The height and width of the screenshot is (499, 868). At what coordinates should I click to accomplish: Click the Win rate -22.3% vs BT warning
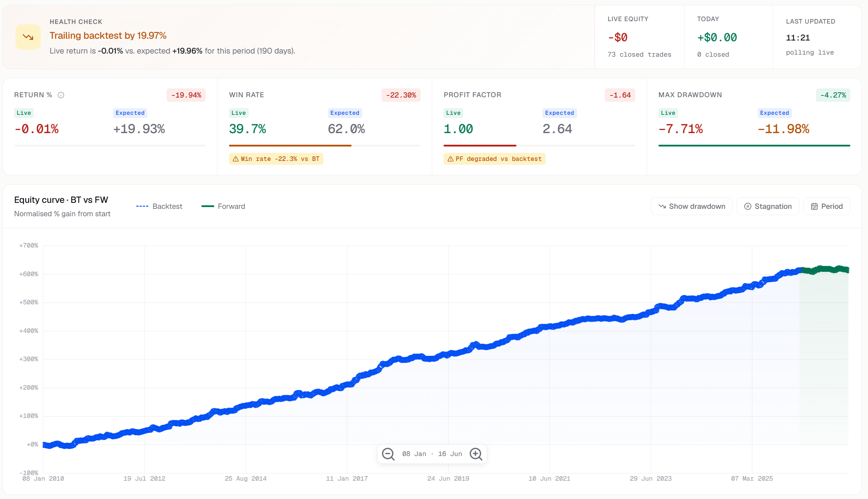pyautogui.click(x=276, y=159)
